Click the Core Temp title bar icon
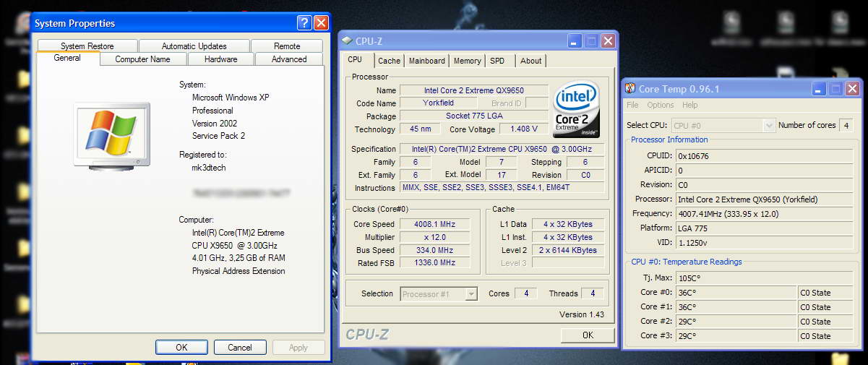The width and height of the screenshot is (868, 365). 630,89
